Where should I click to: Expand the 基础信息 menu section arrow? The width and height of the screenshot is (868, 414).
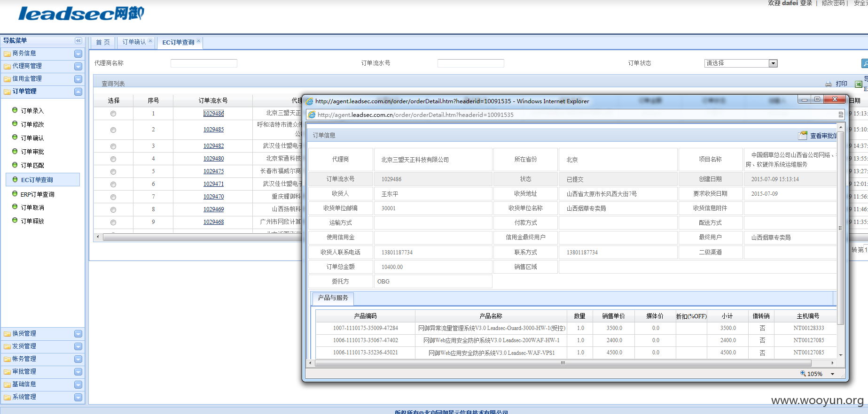(x=78, y=384)
